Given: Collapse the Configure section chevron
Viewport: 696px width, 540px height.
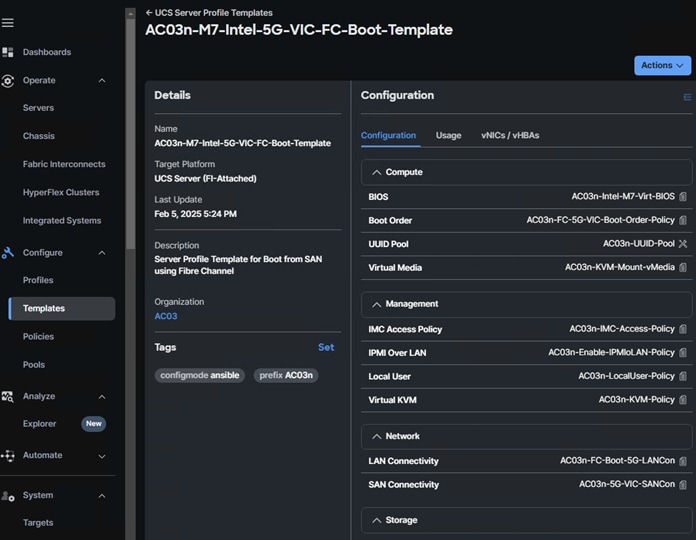Looking at the screenshot, I should 102,252.
